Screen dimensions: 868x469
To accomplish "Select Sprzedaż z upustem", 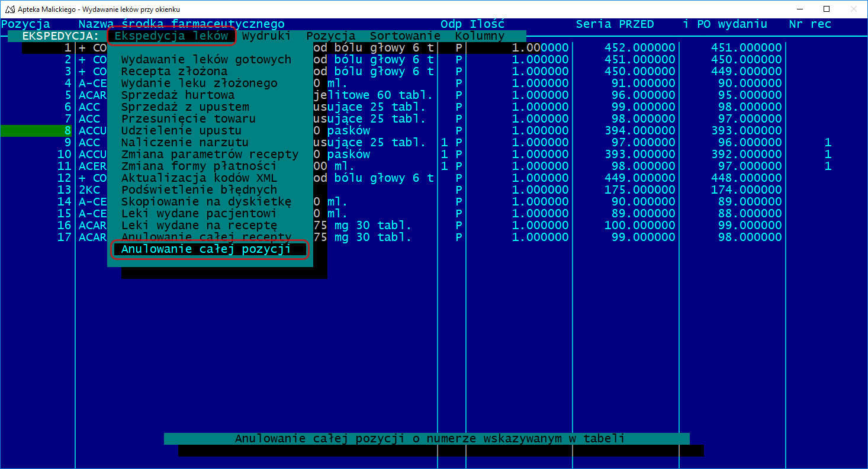I will click(185, 107).
